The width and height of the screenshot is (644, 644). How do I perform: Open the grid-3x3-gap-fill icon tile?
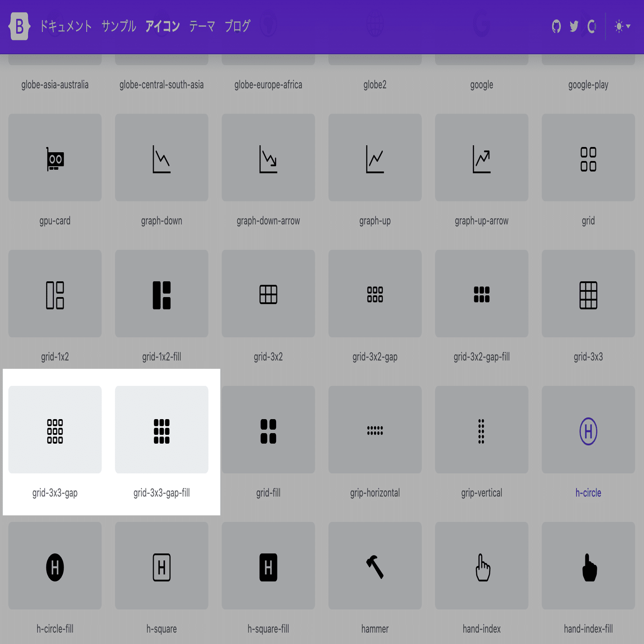161,430
